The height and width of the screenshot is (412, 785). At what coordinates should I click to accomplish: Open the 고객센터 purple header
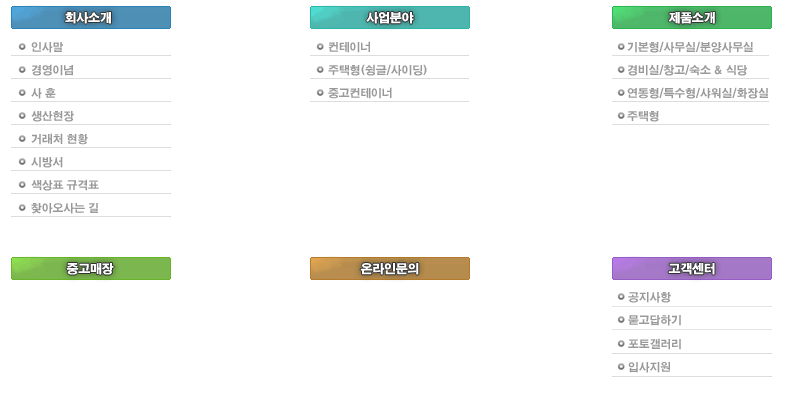pos(691,268)
